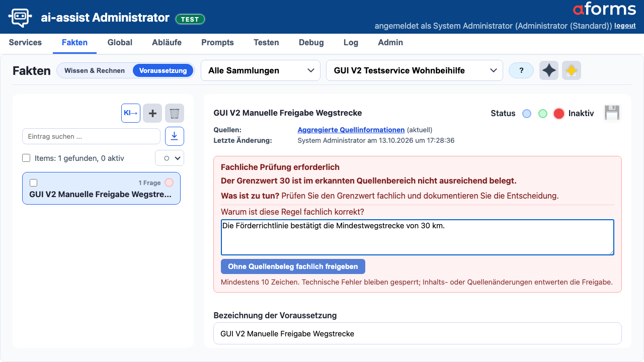Click the Bezeichnung der Voraussetzung input field
644x362 pixels.
[418, 333]
